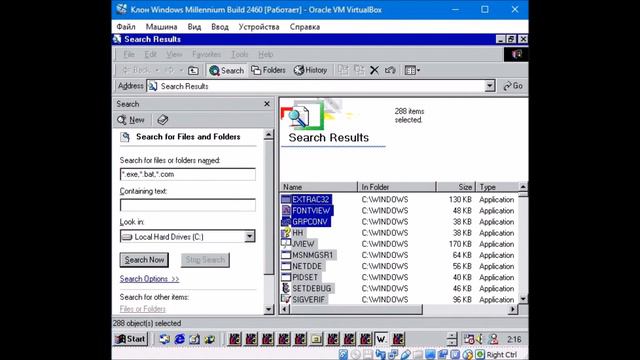This screenshot has width=640, height=360.
Task: Expand the Look in drives dropdown
Action: [x=249, y=236]
